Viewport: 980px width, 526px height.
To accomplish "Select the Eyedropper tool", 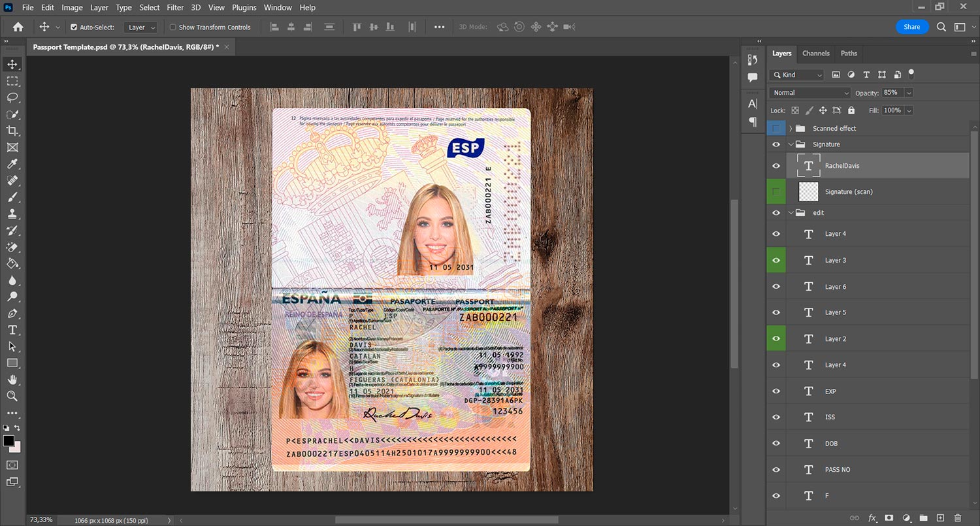I will point(12,164).
